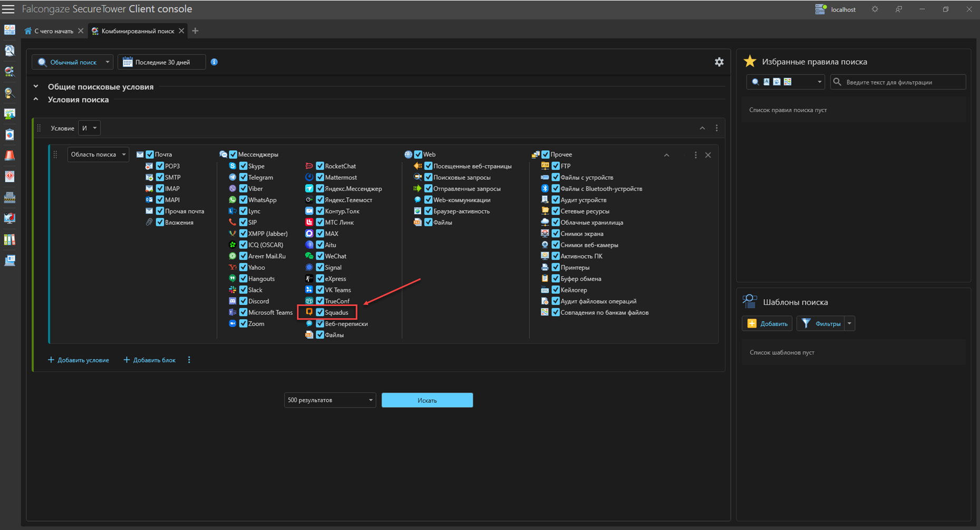Uncheck the Squadus messenger checkbox
This screenshot has height=530, width=980.
point(320,313)
